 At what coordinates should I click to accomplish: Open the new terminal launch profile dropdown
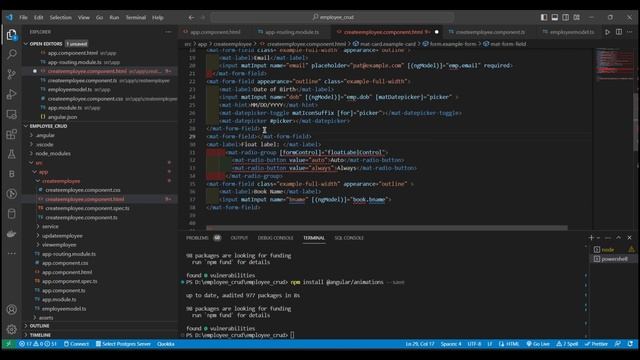pos(598,238)
